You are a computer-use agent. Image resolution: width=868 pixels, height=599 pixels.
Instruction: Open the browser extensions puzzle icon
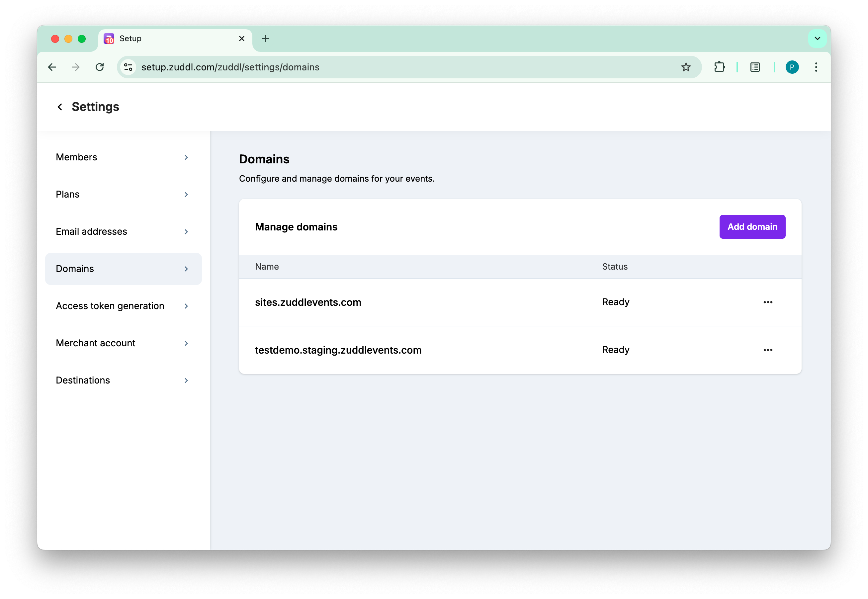tap(719, 67)
